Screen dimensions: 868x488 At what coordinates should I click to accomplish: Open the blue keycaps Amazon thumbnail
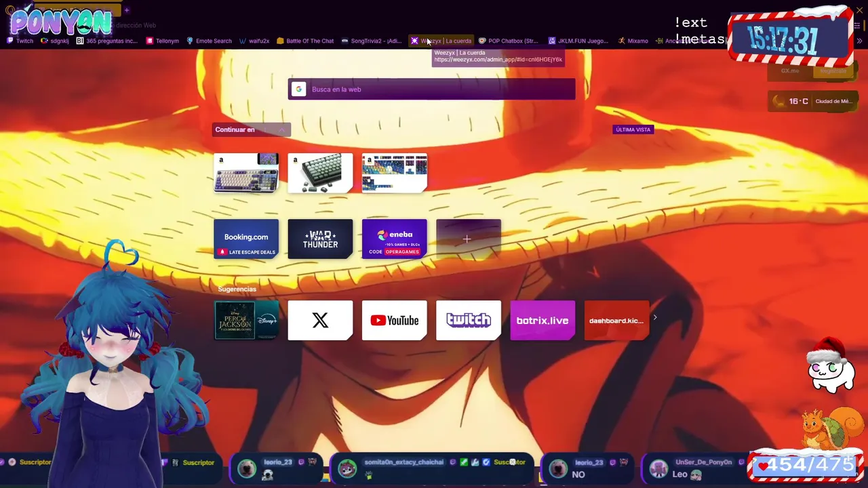point(395,173)
